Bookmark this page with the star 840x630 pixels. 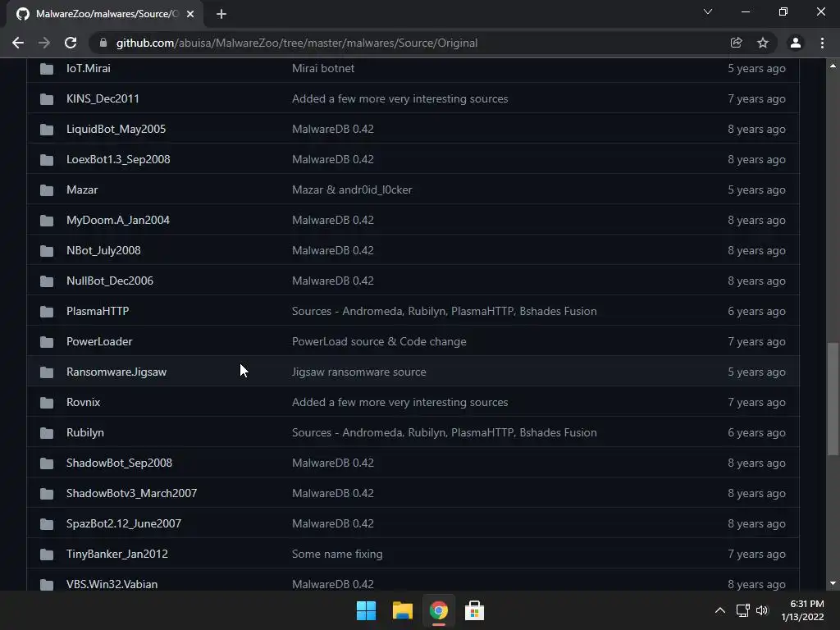[763, 43]
